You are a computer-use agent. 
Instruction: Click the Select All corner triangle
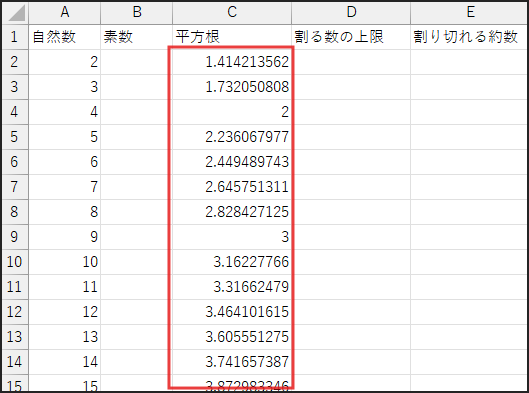(x=16, y=13)
